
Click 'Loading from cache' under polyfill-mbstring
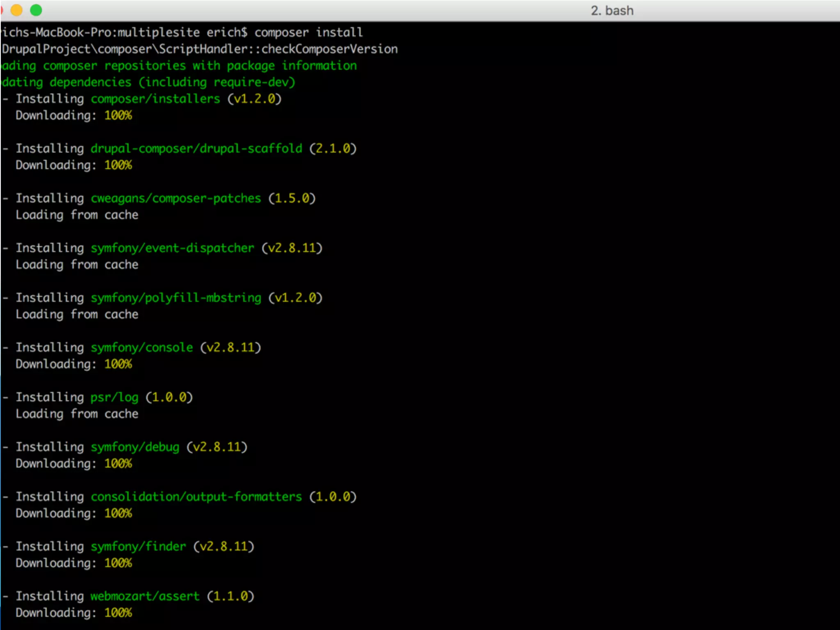coord(77,315)
